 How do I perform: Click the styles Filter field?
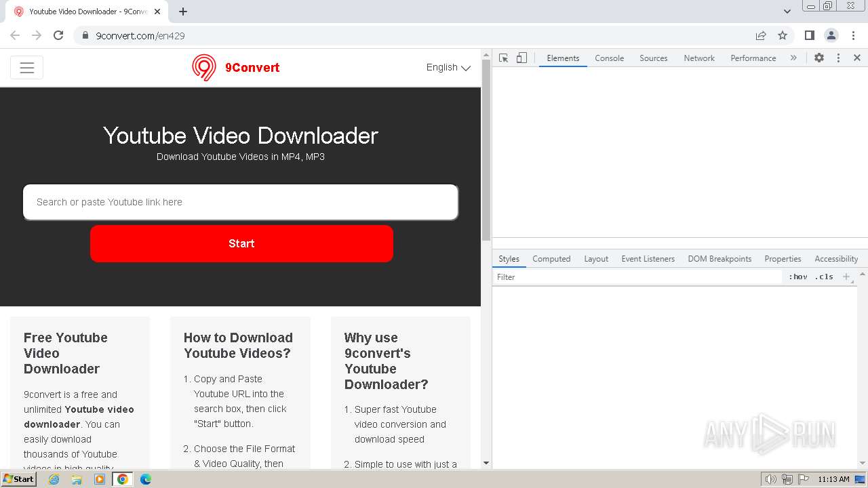(637, 277)
